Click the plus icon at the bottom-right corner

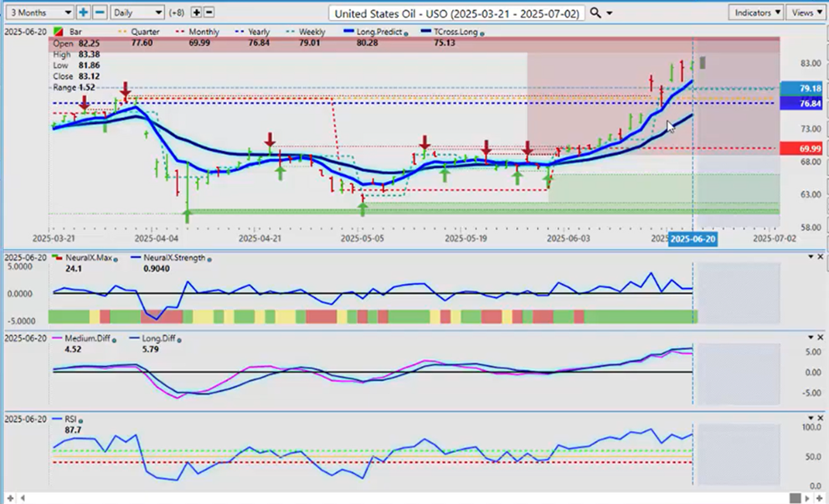coord(819,498)
